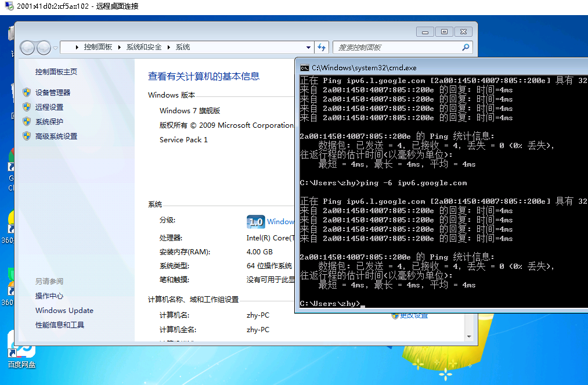Click text 'ping -6 ipv6.google.com' in cmd

pos(414,183)
